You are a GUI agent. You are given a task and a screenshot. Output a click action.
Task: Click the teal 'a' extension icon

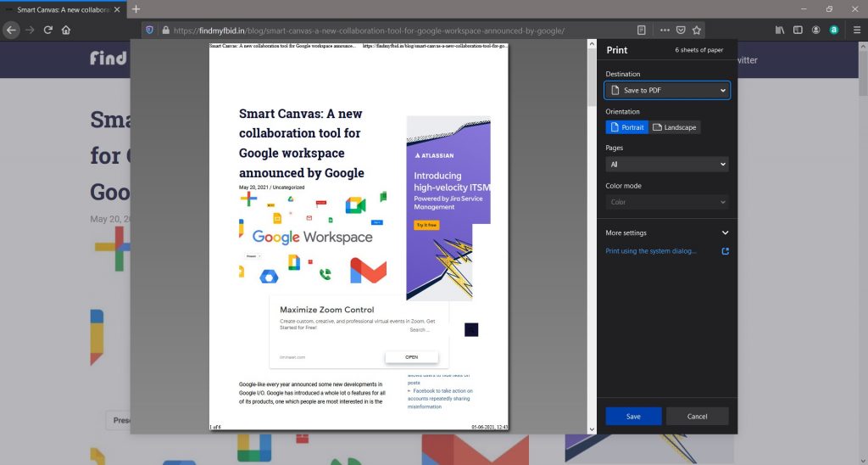(834, 30)
